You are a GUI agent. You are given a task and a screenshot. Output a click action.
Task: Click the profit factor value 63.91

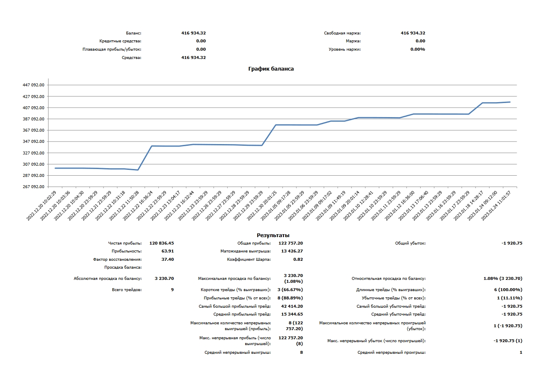(x=168, y=251)
